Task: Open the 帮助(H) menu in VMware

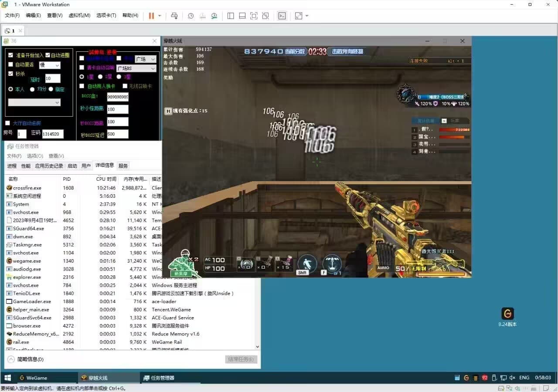Action: click(x=130, y=15)
